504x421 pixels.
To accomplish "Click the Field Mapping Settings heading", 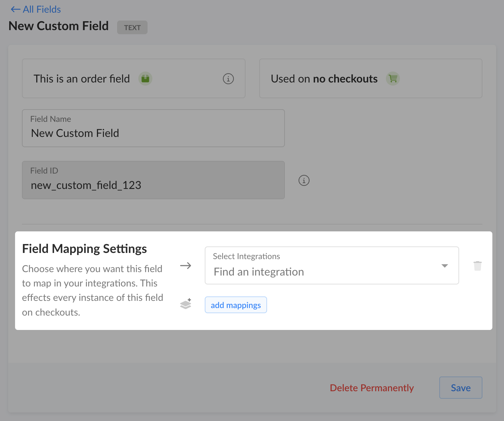I will (x=85, y=249).
